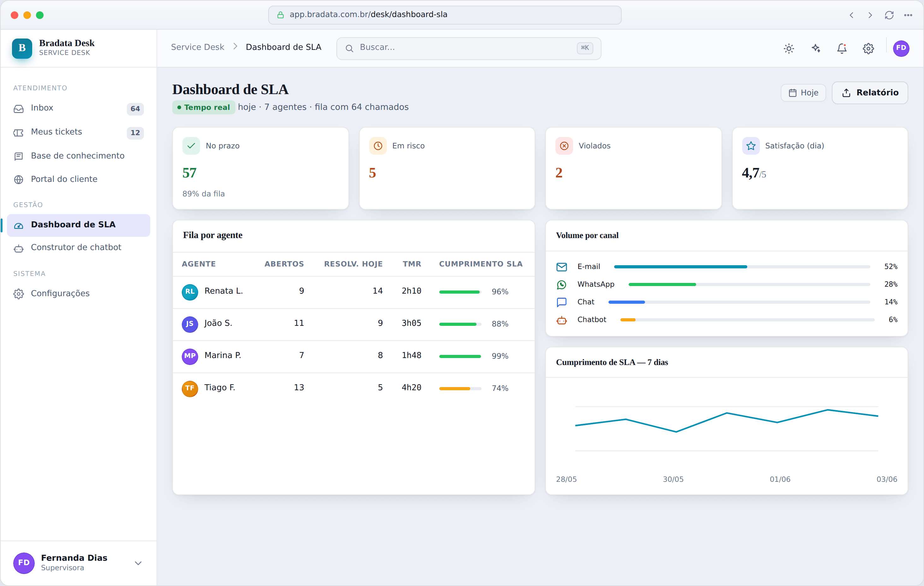Open Inbox in the sidebar

[x=78, y=108]
